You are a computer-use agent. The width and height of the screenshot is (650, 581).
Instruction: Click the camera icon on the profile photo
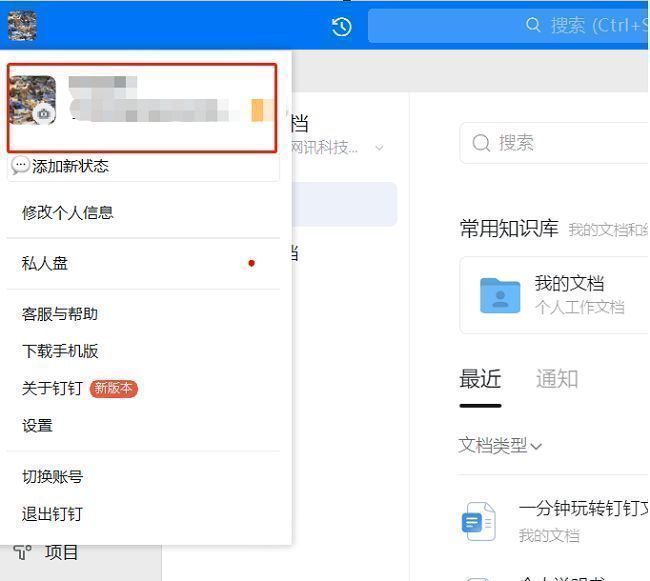pyautogui.click(x=42, y=114)
